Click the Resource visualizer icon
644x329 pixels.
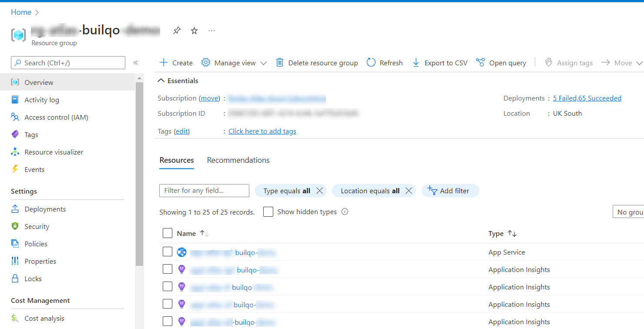15,152
